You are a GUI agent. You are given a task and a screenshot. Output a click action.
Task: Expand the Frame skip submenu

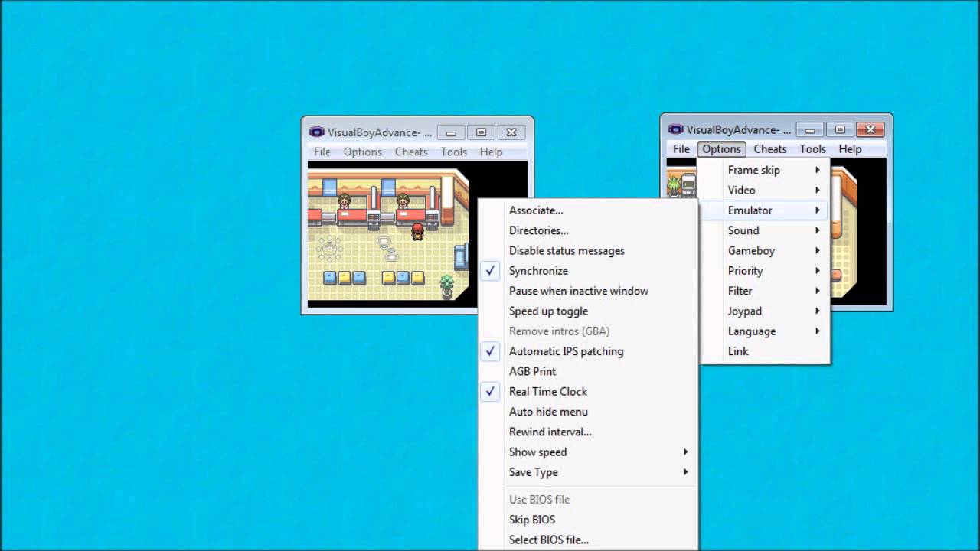[764, 170]
